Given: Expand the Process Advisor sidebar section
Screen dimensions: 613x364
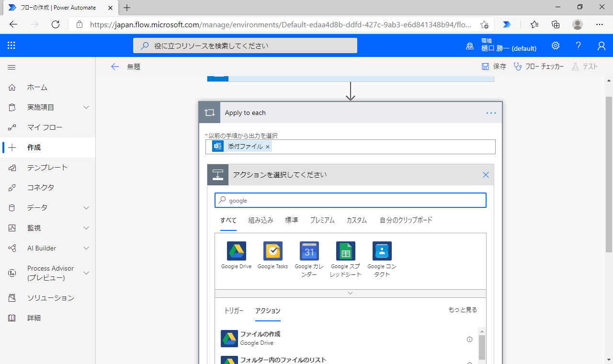Looking at the screenshot, I should pos(86,273).
